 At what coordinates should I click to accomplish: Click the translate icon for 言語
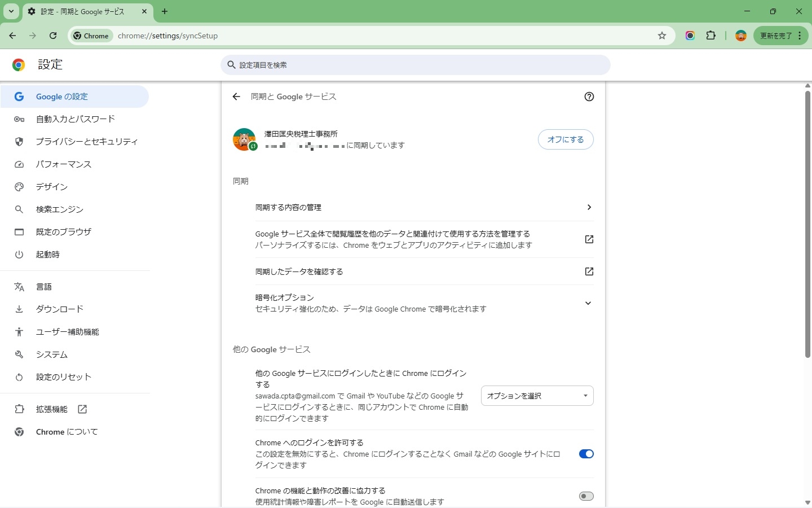click(19, 287)
